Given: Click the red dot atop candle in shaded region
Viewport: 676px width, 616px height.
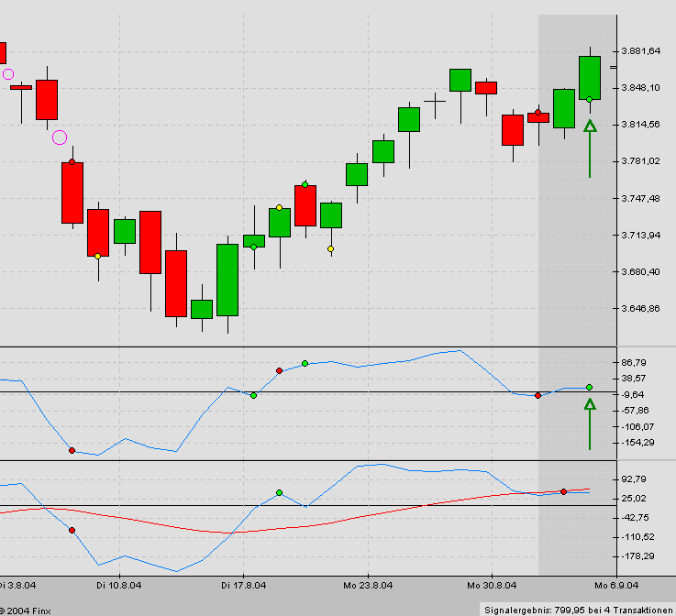Looking at the screenshot, I should pos(538,113).
